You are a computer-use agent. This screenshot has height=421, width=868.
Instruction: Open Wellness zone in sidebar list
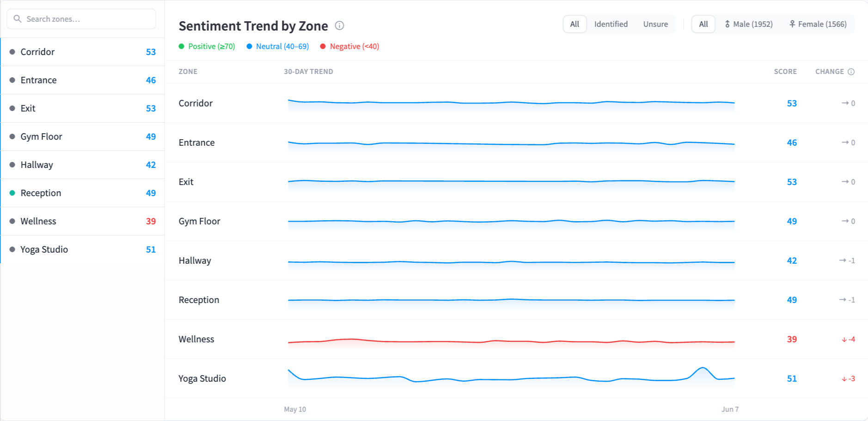tap(83, 221)
